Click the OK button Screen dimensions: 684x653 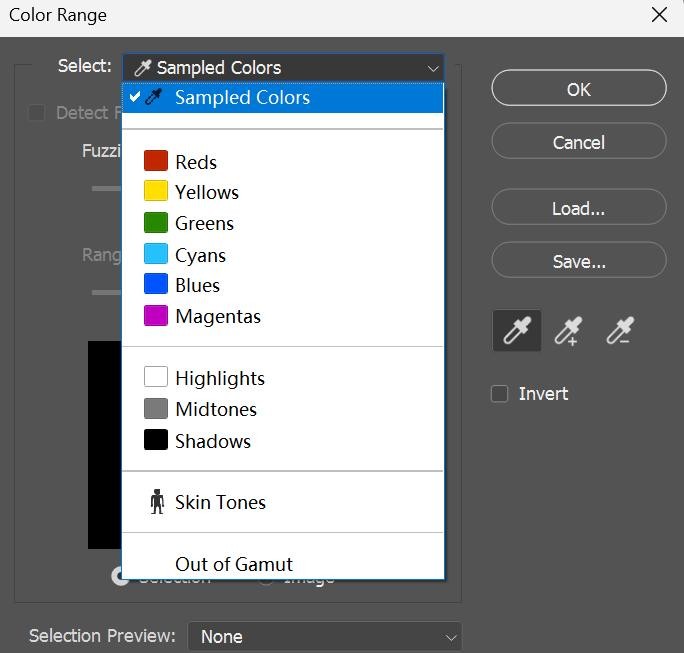(x=578, y=89)
